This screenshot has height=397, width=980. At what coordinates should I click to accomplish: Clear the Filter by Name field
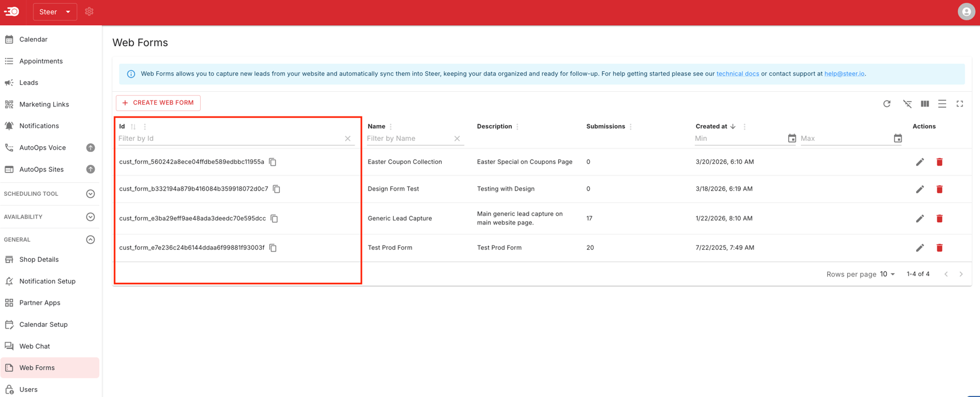click(x=457, y=139)
